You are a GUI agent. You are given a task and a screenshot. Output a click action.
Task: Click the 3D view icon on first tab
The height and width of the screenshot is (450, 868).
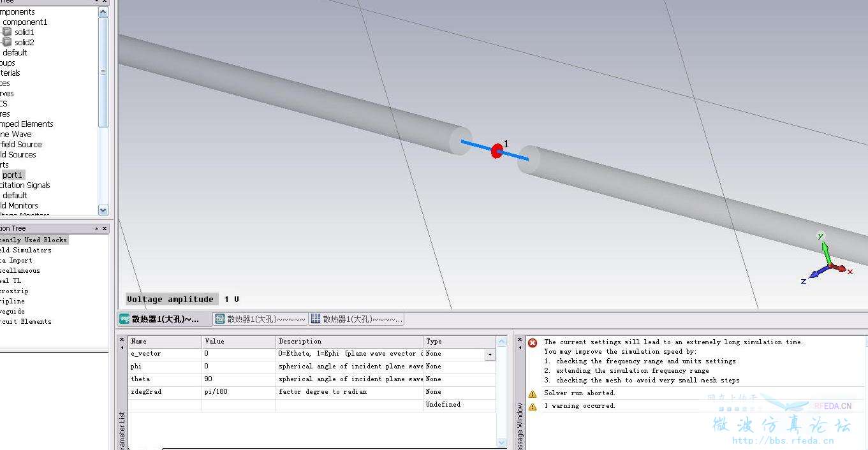[125, 319]
